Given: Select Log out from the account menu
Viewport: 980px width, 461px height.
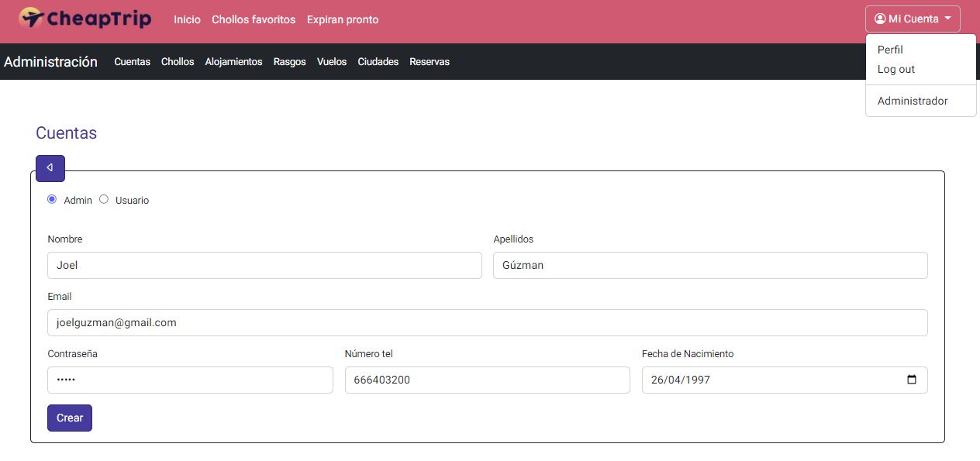Looking at the screenshot, I should point(895,69).
